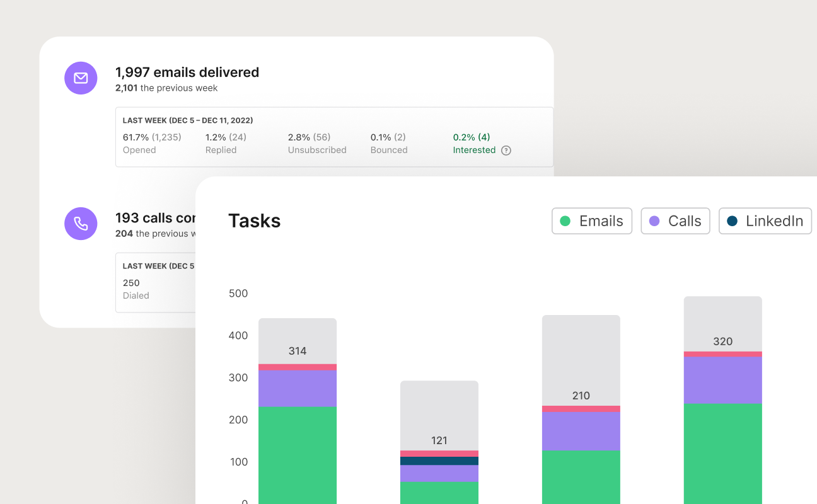Toggle the Calls legend filter
Image resolution: width=817 pixels, height=504 pixels.
pyautogui.click(x=675, y=221)
